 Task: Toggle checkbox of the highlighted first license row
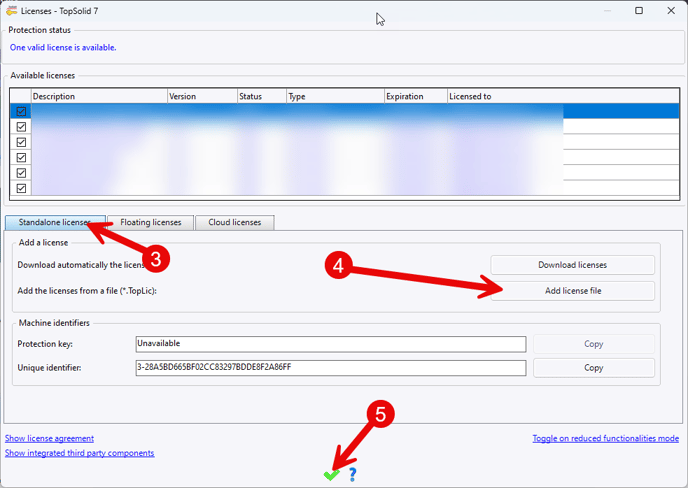21,111
